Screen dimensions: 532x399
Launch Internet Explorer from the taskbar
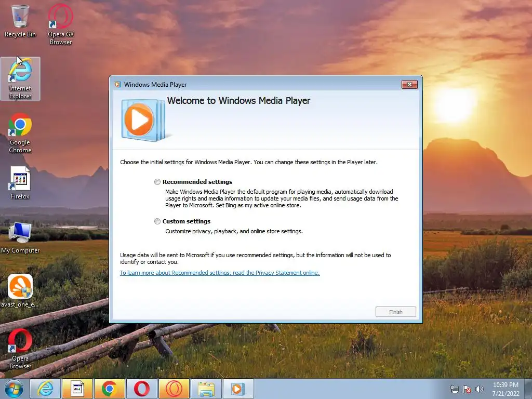coord(45,389)
